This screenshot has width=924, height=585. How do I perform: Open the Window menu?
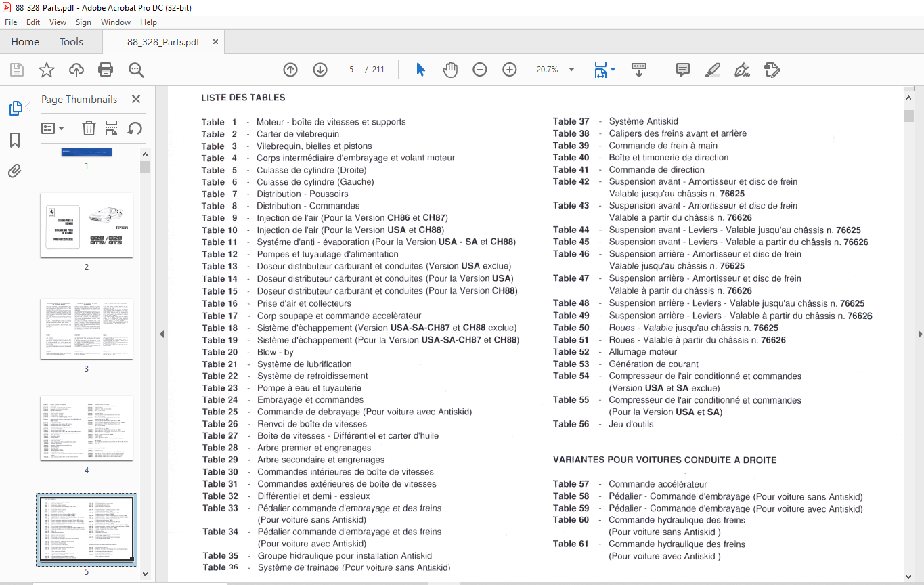point(116,22)
